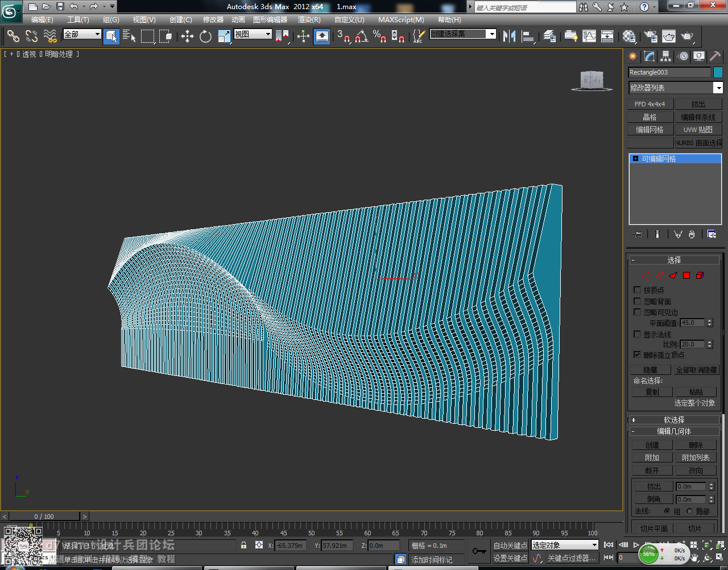Activate the Select Object tool
728x570 pixels.
[111, 36]
